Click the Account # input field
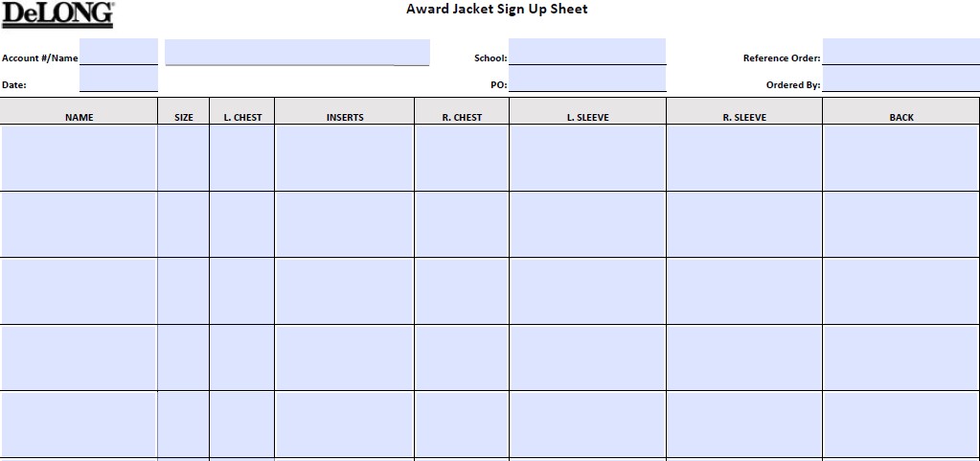The height and width of the screenshot is (461, 980). pos(119,52)
